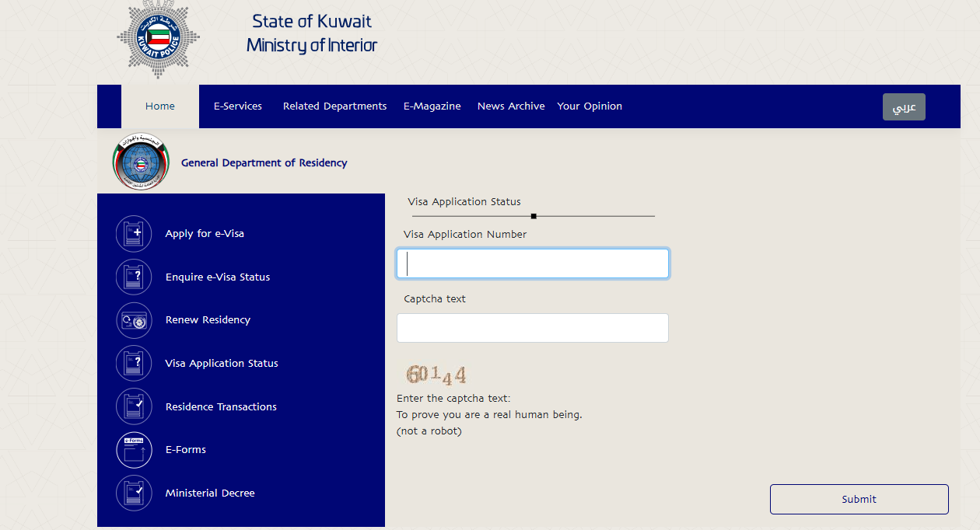Click the Enquire e-Visa Status icon

coord(134,277)
